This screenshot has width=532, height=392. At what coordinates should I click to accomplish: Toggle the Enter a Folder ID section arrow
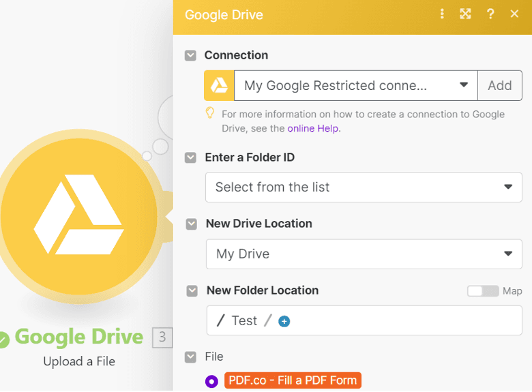tap(190, 157)
